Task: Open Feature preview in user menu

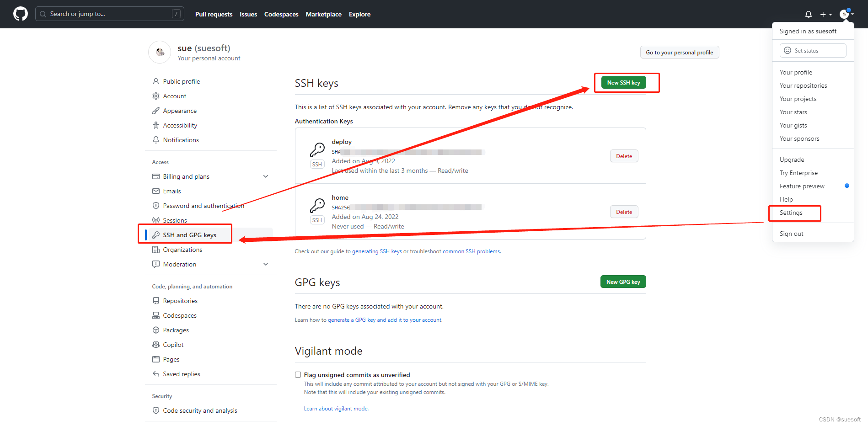Action: pos(802,186)
